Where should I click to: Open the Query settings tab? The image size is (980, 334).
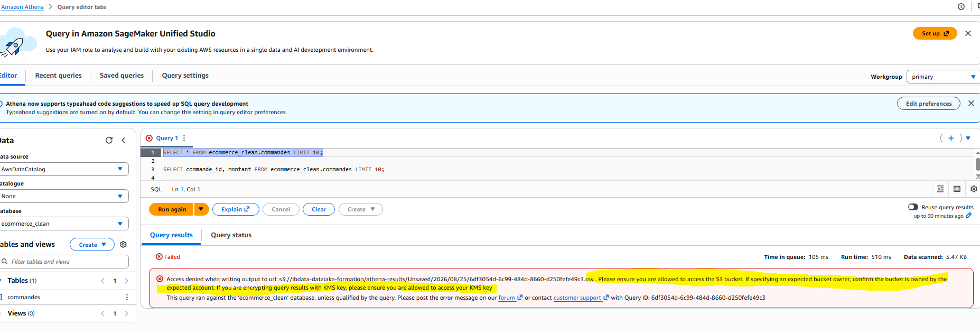185,76
